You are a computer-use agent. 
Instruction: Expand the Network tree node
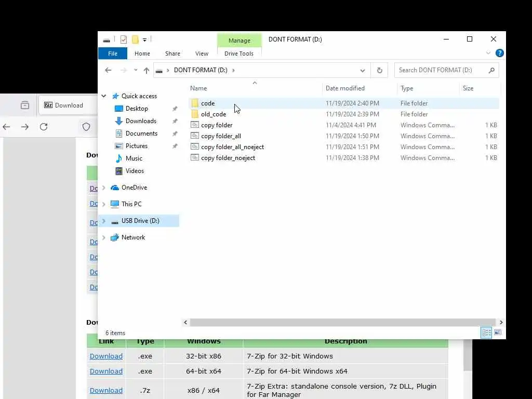point(104,237)
